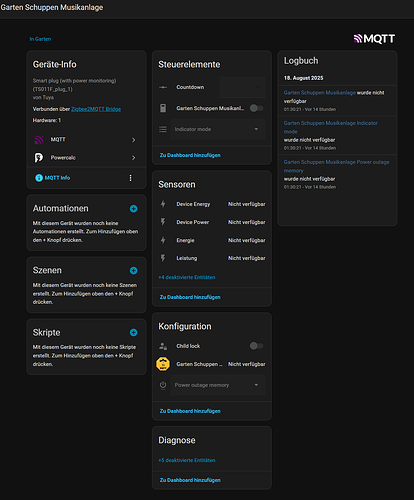Click Zu Dashboard hinzufügen under Steuerelemente

pyautogui.click(x=190, y=155)
